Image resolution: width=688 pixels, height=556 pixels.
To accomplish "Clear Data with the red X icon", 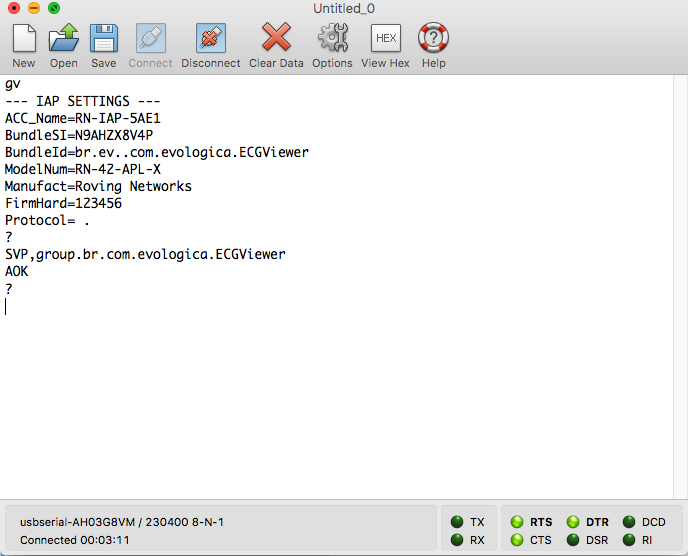I will (x=276, y=39).
